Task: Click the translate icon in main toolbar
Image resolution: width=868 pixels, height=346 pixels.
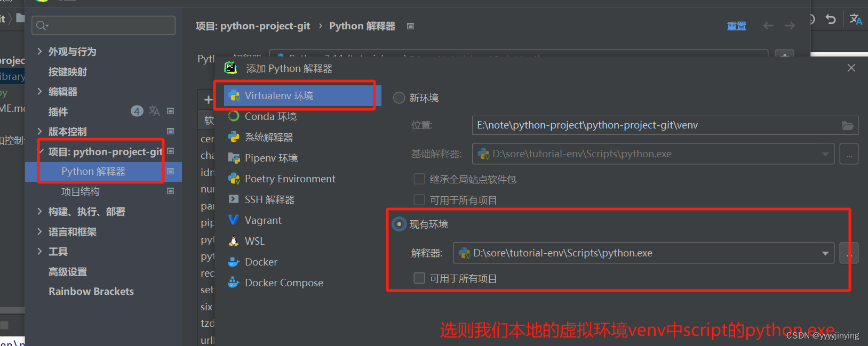Action: [856, 19]
